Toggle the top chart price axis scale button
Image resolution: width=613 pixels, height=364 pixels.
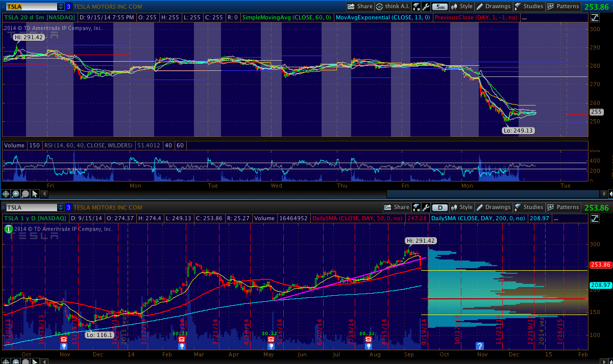(595, 17)
